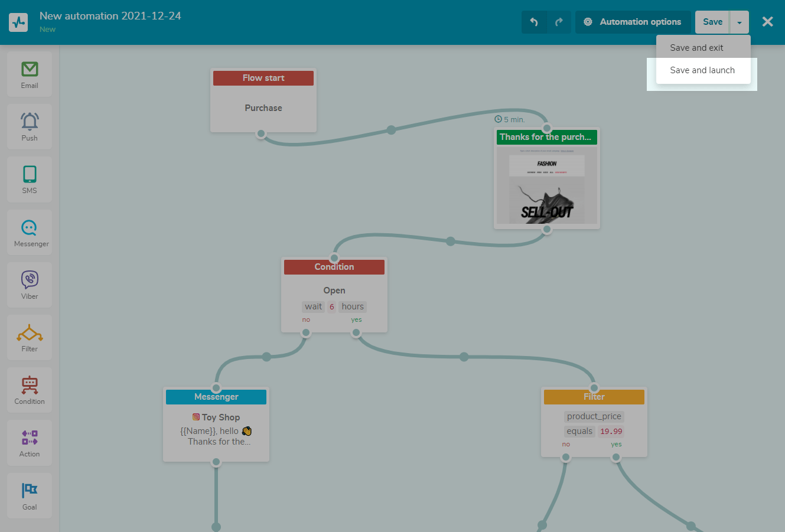Select the Email block in sidebar
Viewport: 785px width, 532px height.
(x=30, y=74)
